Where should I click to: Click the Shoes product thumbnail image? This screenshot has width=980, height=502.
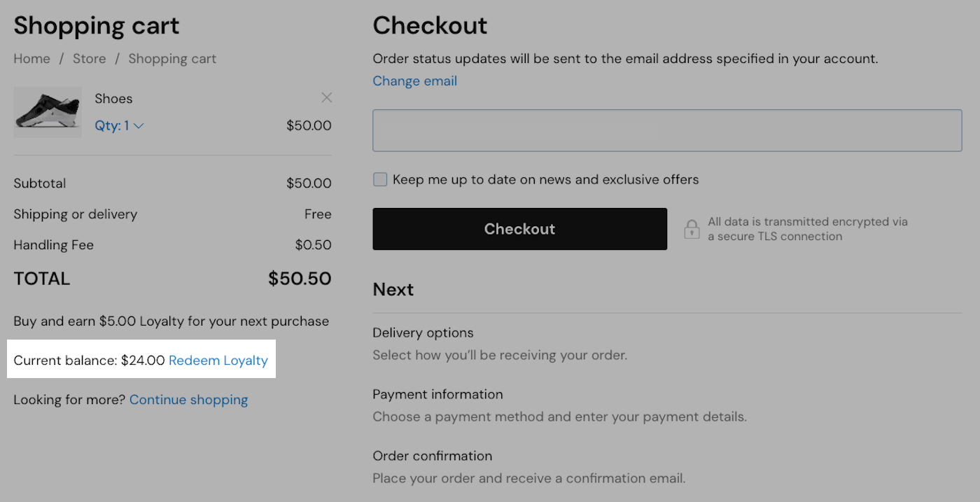click(x=47, y=112)
